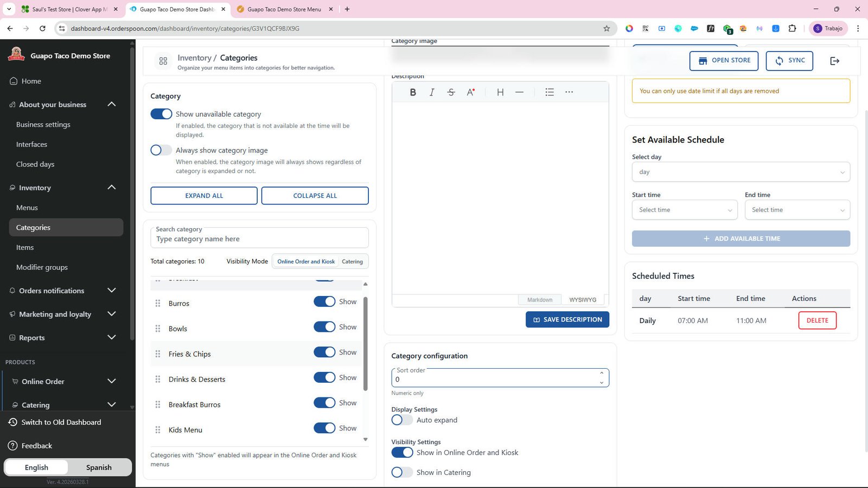Switch editor to Markdown mode
868x488 pixels.
pyautogui.click(x=540, y=300)
